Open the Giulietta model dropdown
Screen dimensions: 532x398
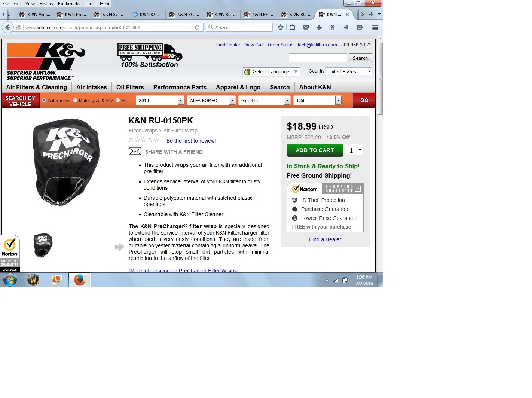pos(264,100)
